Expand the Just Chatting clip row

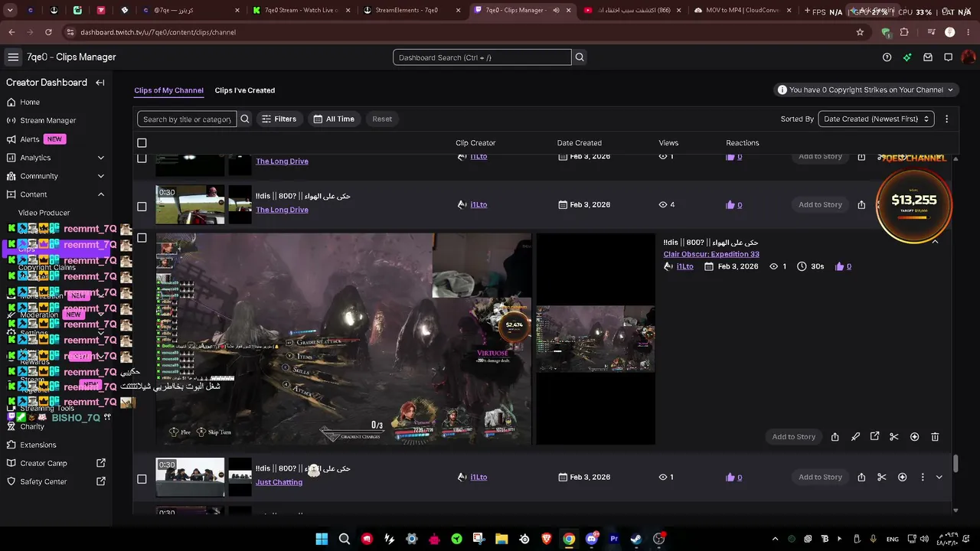(x=939, y=478)
